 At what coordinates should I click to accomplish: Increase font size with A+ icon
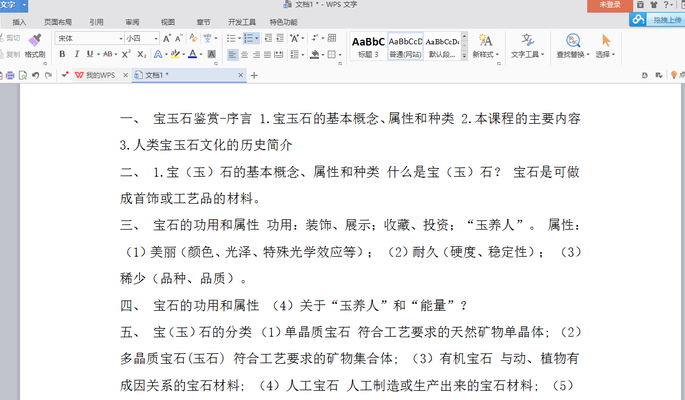pyautogui.click(x=167, y=38)
